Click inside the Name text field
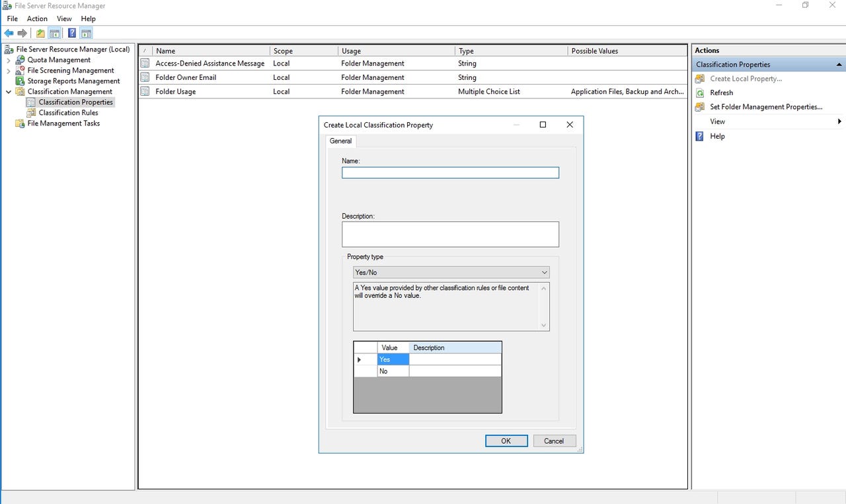Image resolution: width=846 pixels, height=504 pixels. click(x=449, y=172)
